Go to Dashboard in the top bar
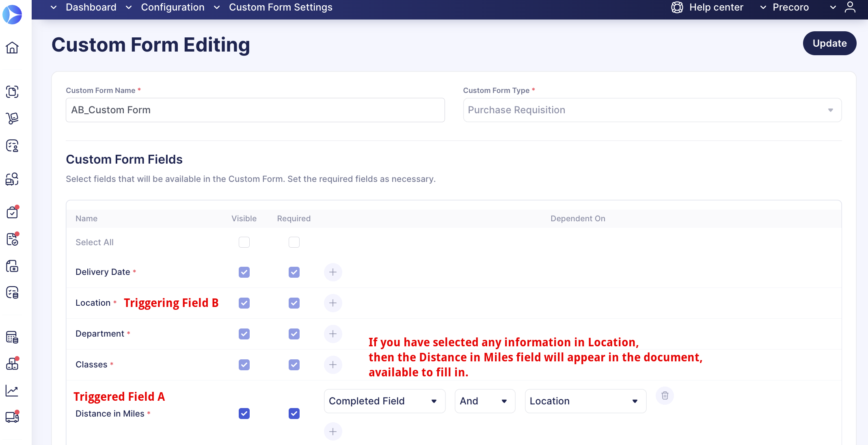868x445 pixels. tap(91, 7)
